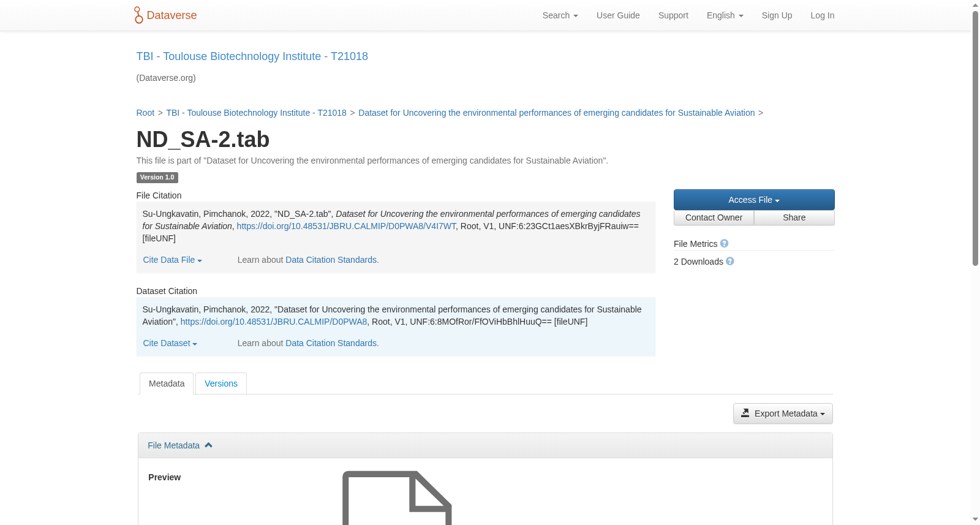Click the Version 1.0 badge
The width and height of the screenshot is (980, 525).
pos(157,178)
